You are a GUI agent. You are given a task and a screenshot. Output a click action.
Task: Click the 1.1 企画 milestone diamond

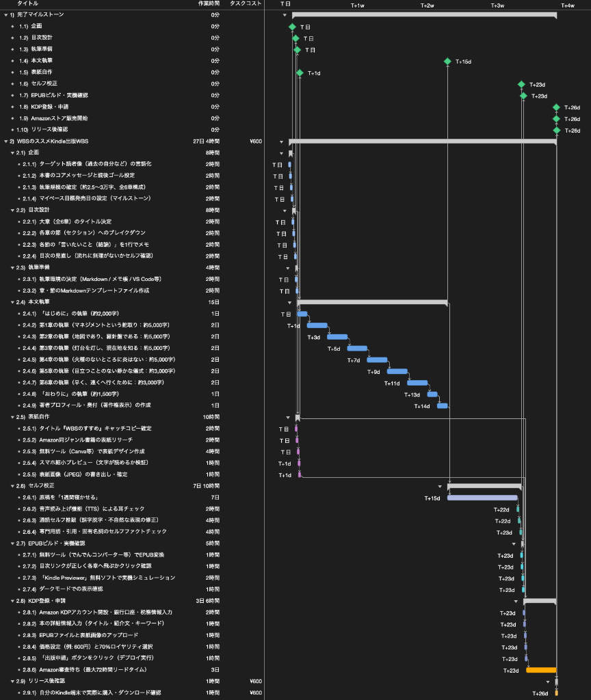[292, 27]
